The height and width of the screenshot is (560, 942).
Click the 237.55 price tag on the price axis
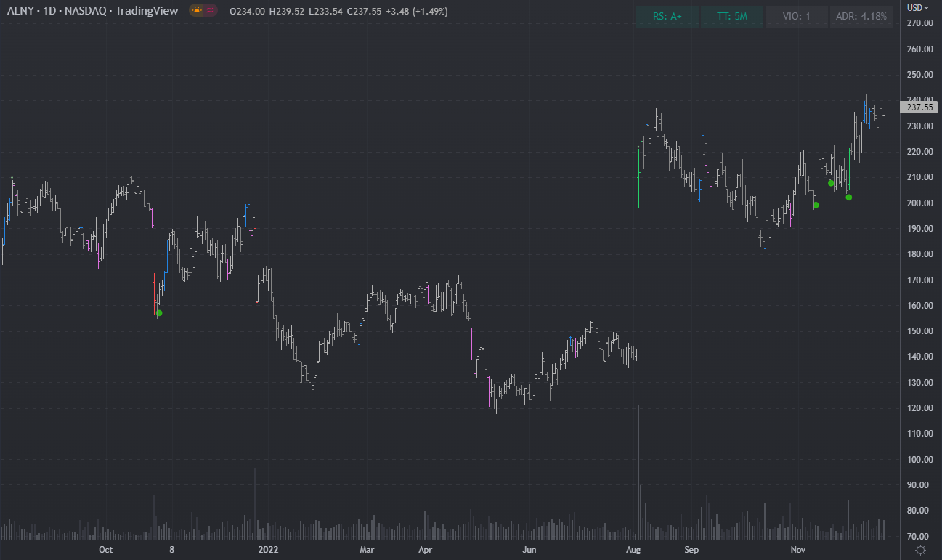(x=919, y=107)
